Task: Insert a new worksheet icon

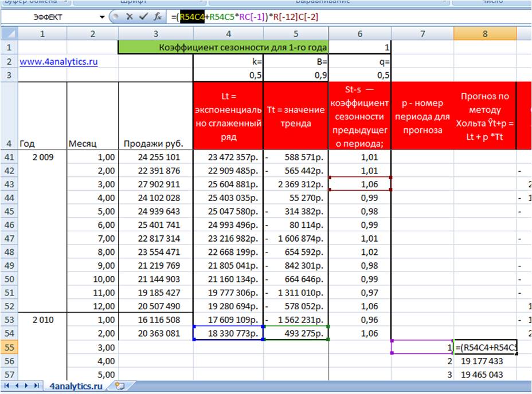Action: 119,386
